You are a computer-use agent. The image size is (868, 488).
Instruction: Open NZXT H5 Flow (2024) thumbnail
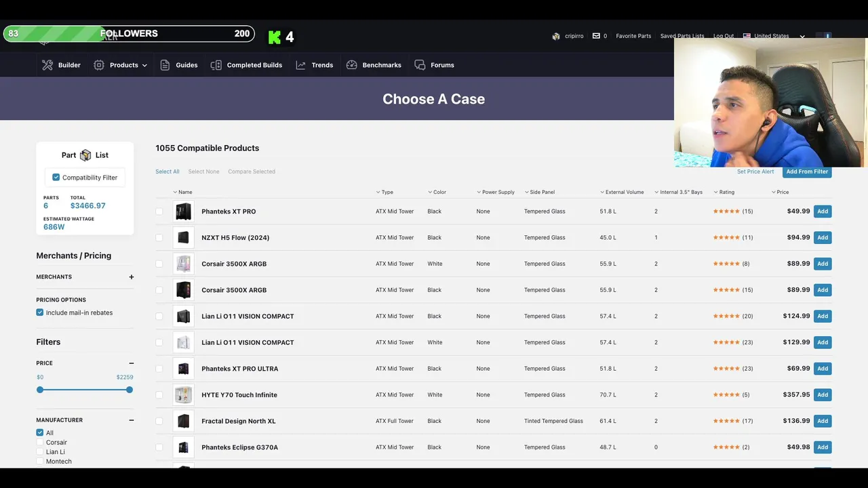pyautogui.click(x=183, y=237)
